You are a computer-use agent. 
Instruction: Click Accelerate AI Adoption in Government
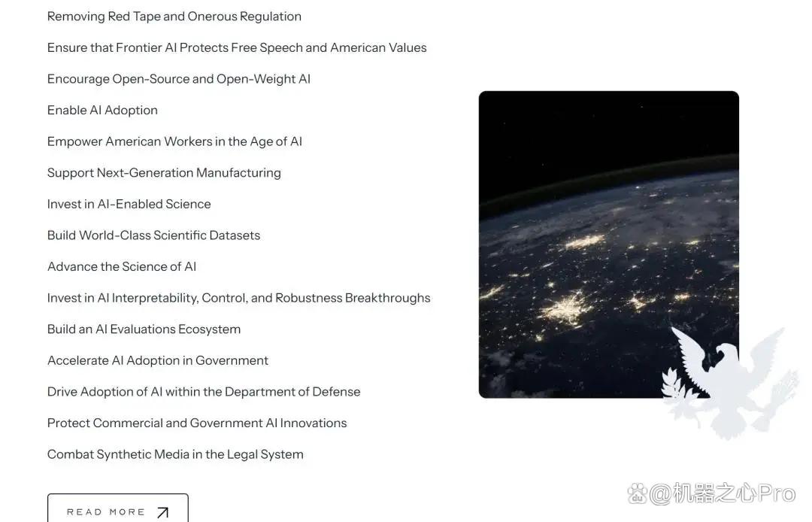click(158, 360)
